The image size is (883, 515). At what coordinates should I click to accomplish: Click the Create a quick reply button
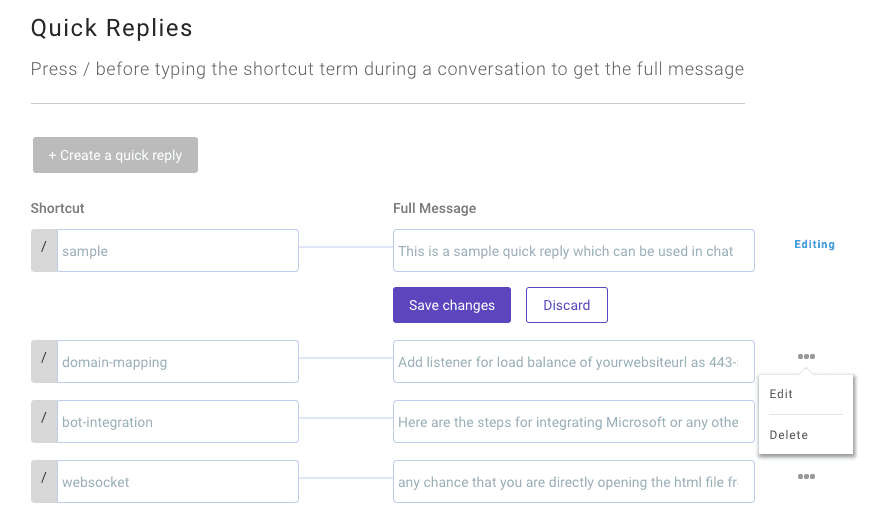115,155
